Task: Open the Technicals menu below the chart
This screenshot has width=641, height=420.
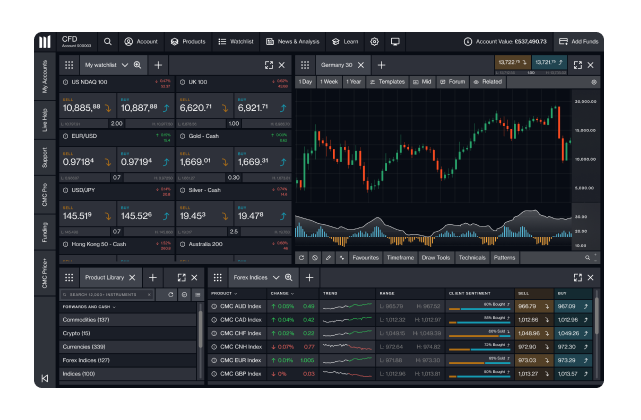Action: (x=472, y=258)
